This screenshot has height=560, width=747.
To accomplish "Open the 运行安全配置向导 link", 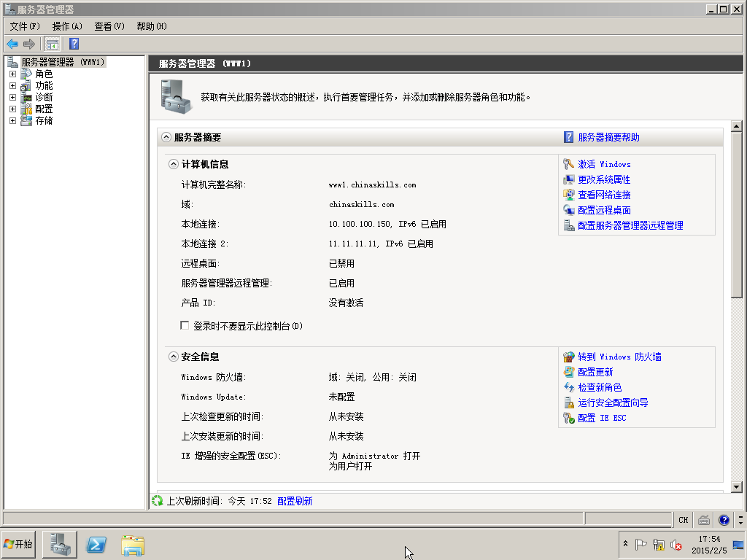I will click(x=613, y=402).
